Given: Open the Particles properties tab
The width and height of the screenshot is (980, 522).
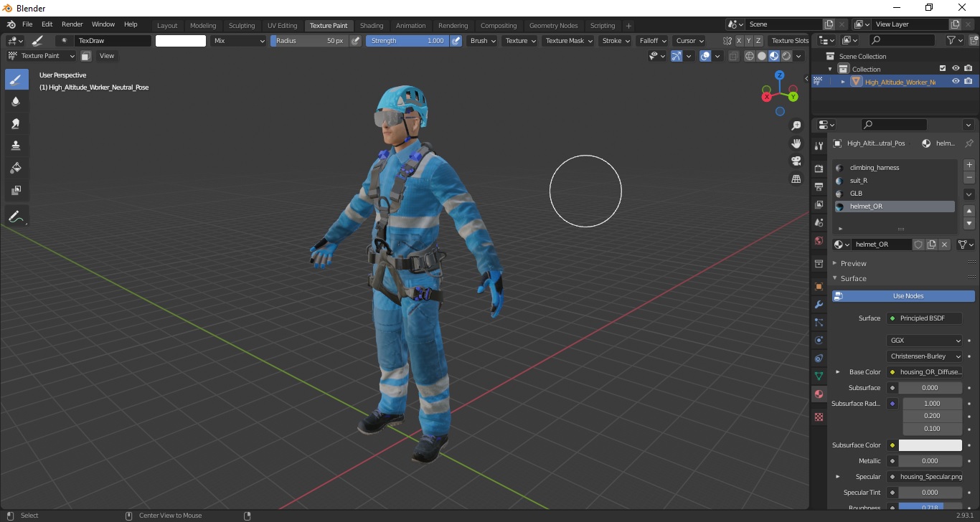Looking at the screenshot, I should 819,323.
